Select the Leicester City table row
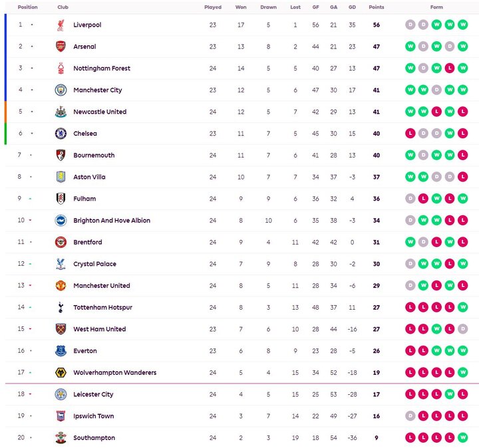The height and width of the screenshot is (448, 479). pyautogui.click(x=239, y=395)
